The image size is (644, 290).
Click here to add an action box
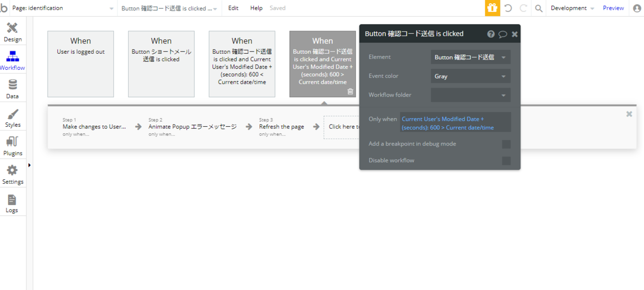tap(342, 127)
